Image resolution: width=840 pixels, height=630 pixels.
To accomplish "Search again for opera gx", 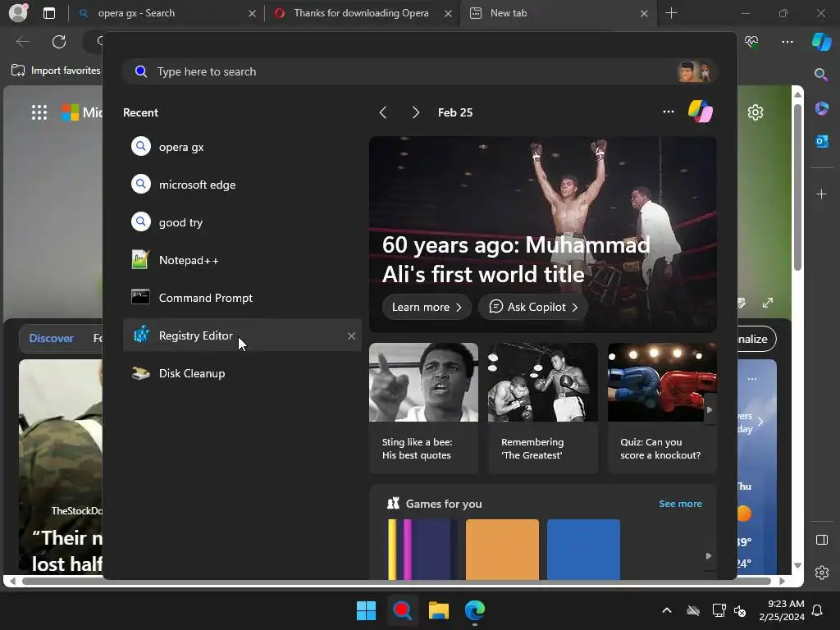I will pyautogui.click(x=242, y=147).
